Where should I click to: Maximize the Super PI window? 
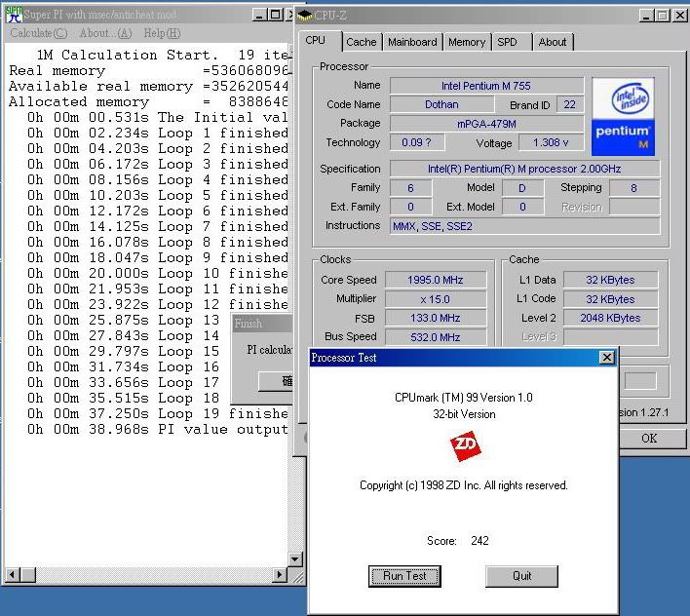(x=276, y=15)
